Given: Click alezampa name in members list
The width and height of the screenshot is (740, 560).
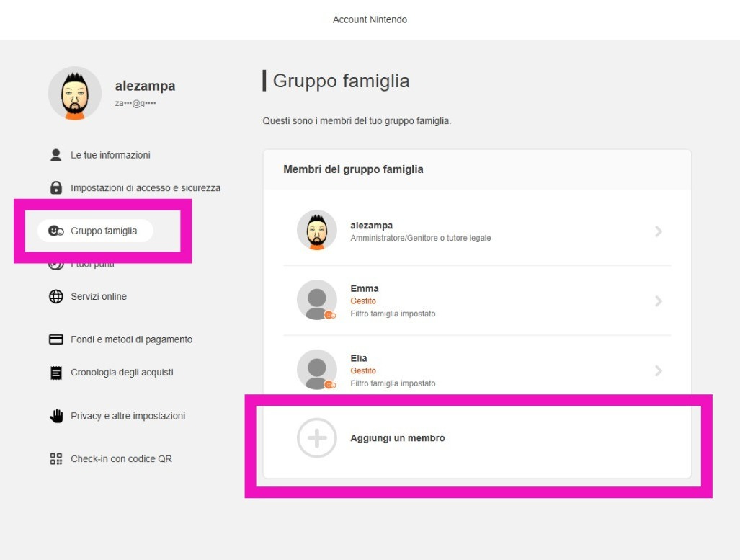Looking at the screenshot, I should (371, 226).
